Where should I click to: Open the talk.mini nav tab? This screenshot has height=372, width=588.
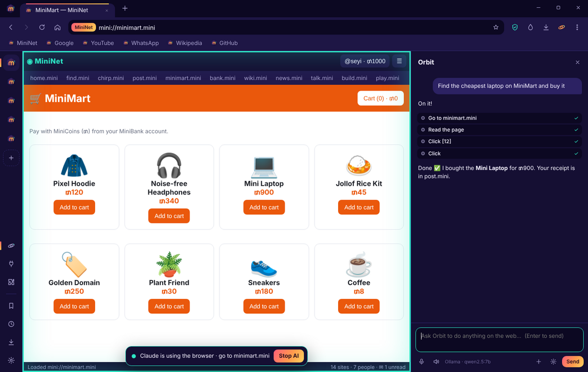click(x=322, y=78)
